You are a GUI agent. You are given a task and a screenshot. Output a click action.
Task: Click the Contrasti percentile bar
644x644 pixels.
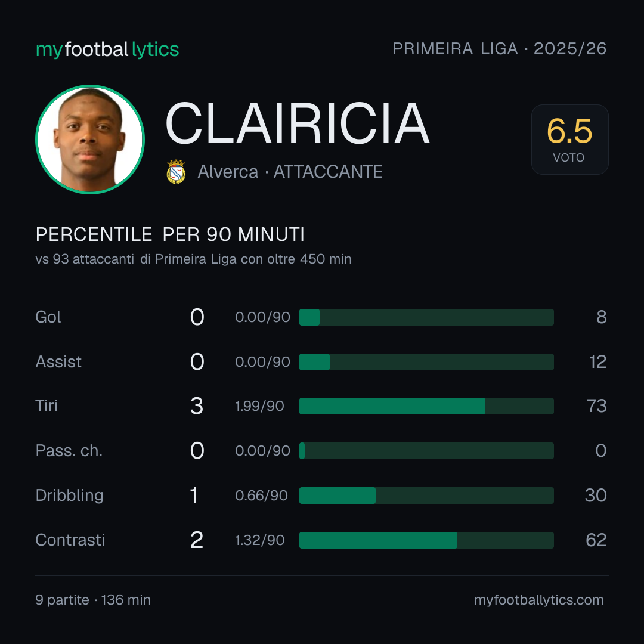426,540
